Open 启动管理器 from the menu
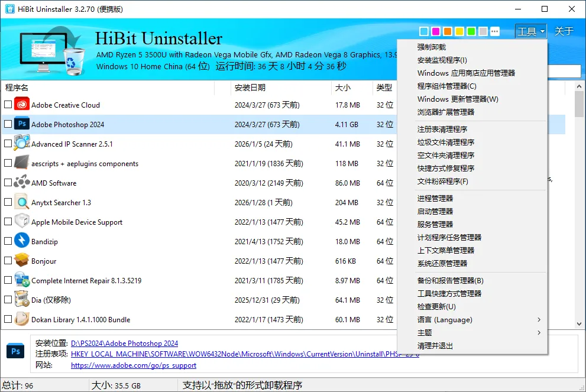This screenshot has width=586, height=392. coord(472,212)
